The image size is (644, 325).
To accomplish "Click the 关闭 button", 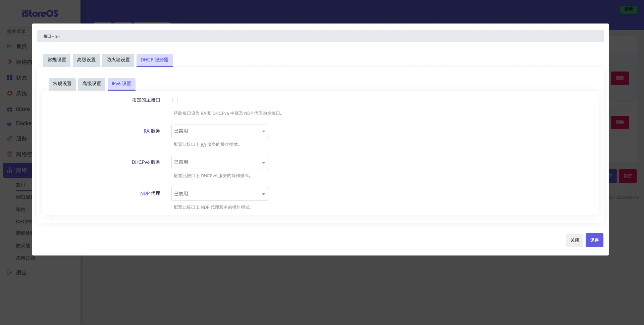I will 574,240.
